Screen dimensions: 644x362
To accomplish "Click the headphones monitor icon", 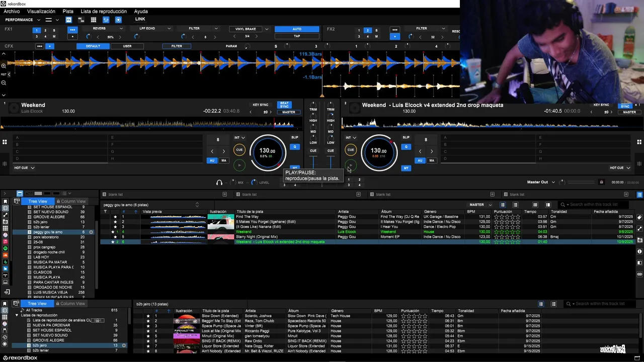I will (x=219, y=183).
